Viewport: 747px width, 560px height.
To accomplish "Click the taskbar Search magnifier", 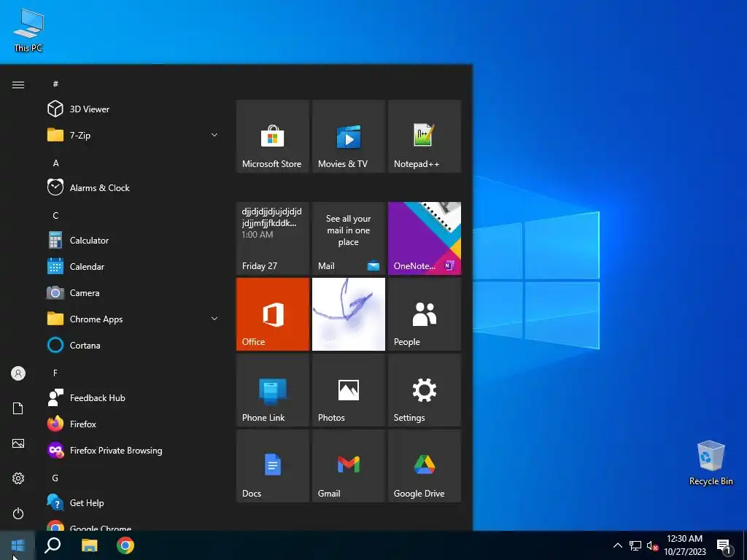I will pyautogui.click(x=53, y=545).
